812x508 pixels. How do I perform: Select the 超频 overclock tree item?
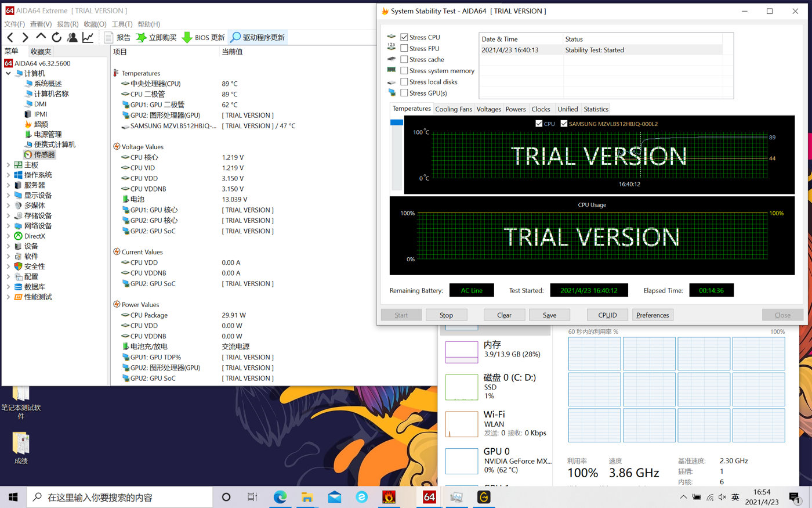point(41,124)
